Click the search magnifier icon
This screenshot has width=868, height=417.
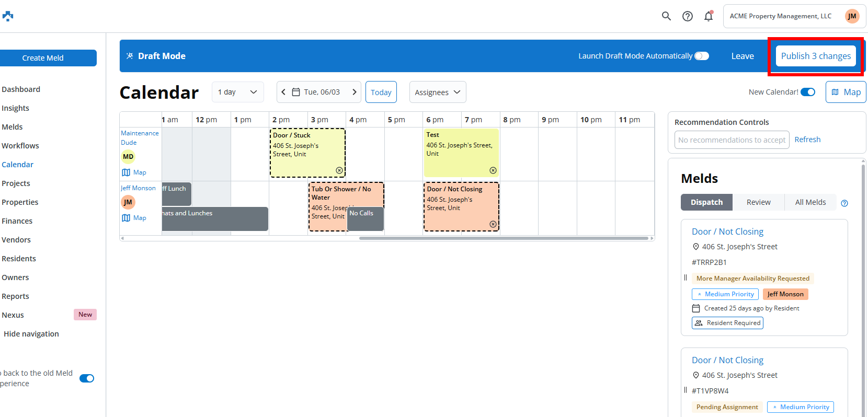coord(666,16)
